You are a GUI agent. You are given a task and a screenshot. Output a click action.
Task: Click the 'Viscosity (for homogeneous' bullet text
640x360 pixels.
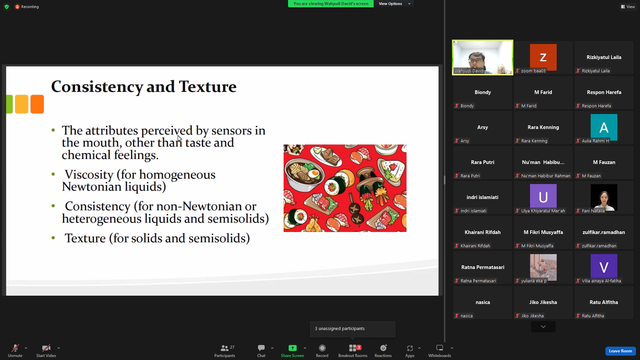(140, 175)
